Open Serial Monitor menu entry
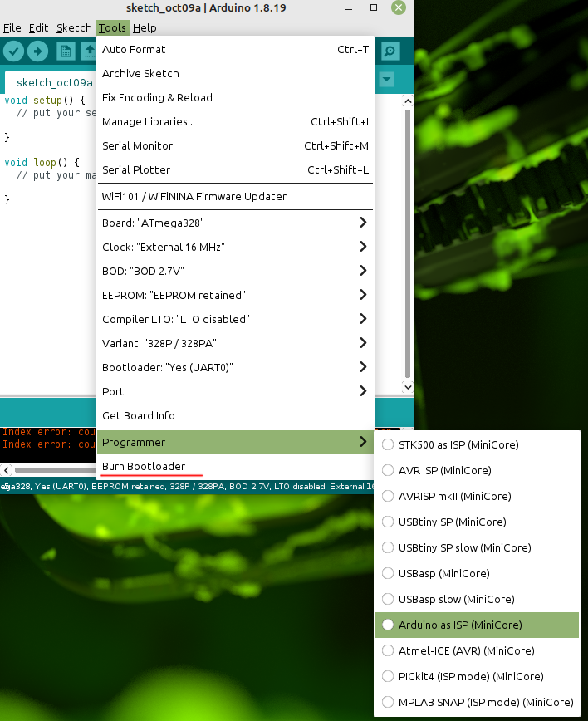Viewport: 588px width, 721px height. point(235,145)
